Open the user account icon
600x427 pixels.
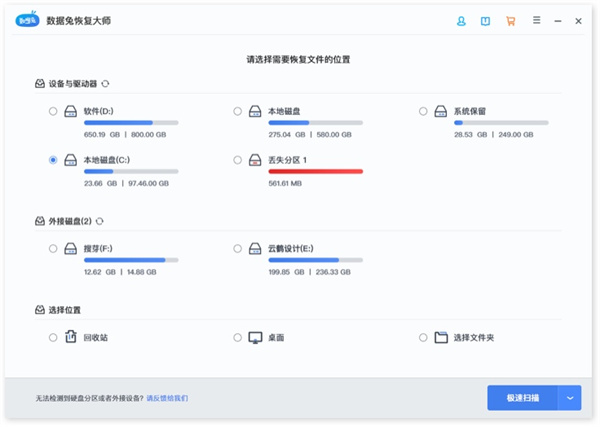(461, 20)
